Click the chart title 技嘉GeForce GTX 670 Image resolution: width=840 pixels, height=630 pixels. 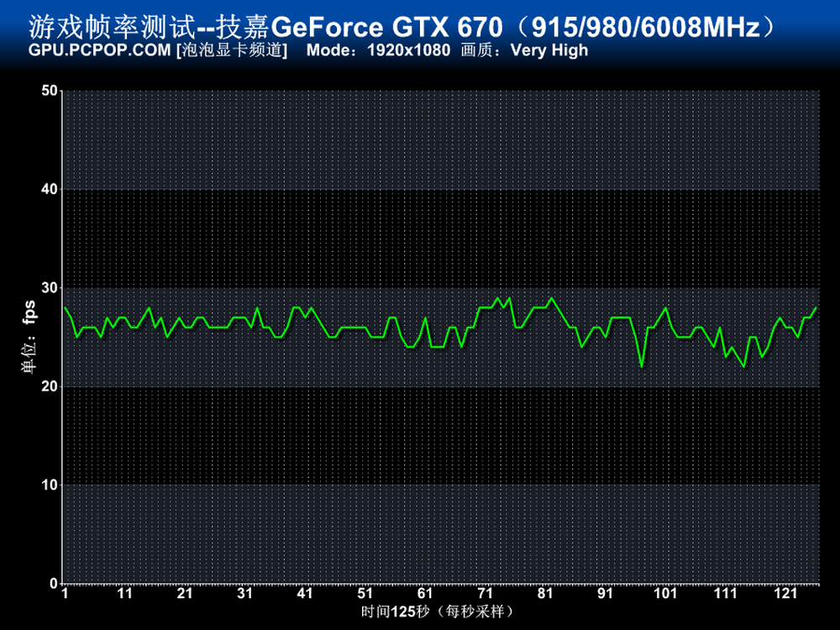[x=359, y=27]
